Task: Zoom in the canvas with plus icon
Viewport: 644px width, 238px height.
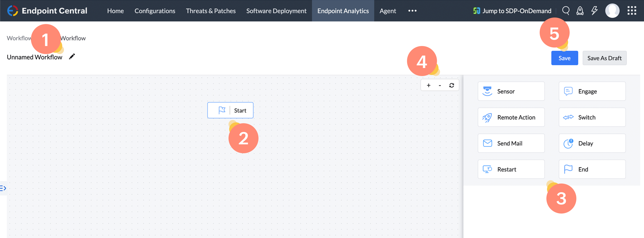Action: point(428,85)
